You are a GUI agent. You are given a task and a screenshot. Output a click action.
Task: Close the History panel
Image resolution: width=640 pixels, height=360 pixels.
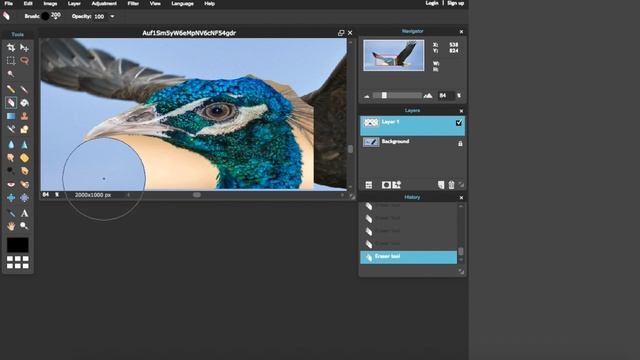[x=461, y=198]
